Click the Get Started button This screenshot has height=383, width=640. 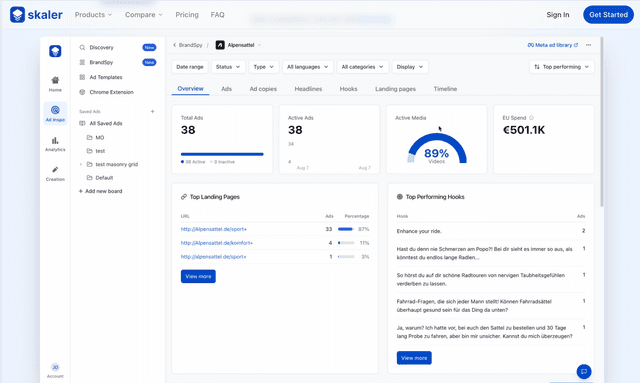pos(608,15)
